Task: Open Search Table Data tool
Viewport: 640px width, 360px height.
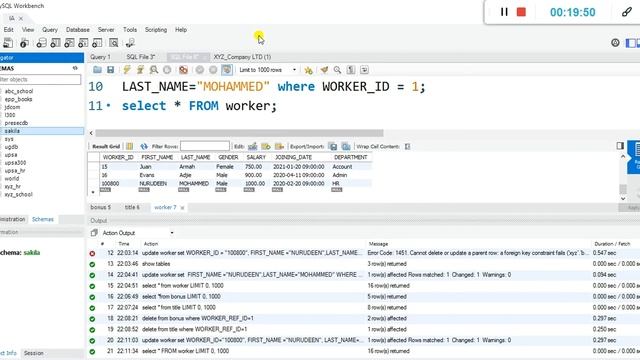Action: [x=114, y=43]
